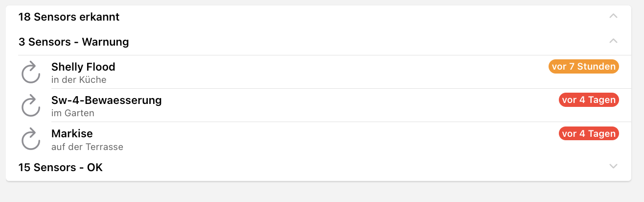Click refresh icon next to Shelly Flood

coord(31,73)
